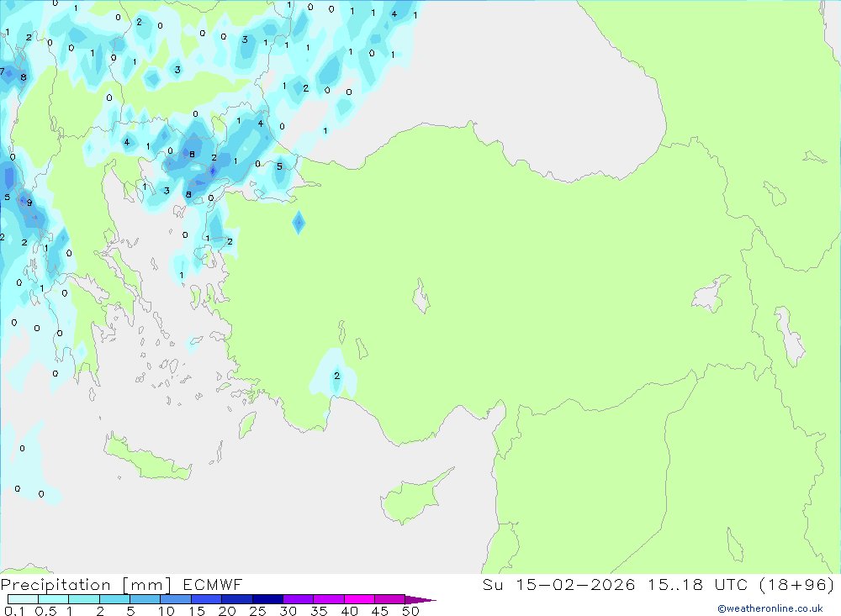Click the legend label '20'
This screenshot has height=616, width=841.
point(227,611)
